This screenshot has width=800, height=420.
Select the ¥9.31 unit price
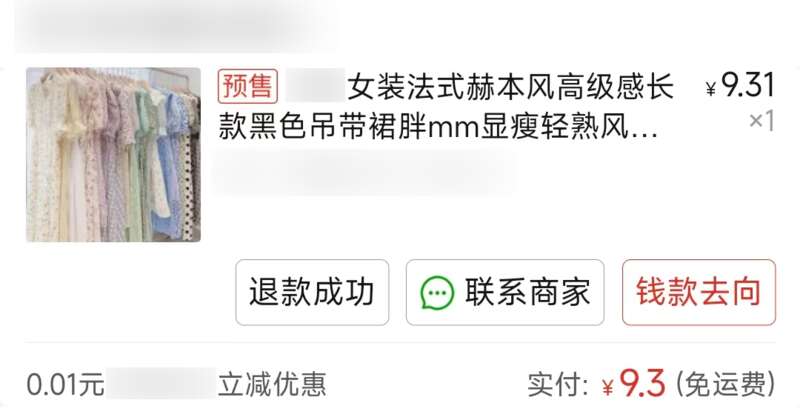coord(740,85)
